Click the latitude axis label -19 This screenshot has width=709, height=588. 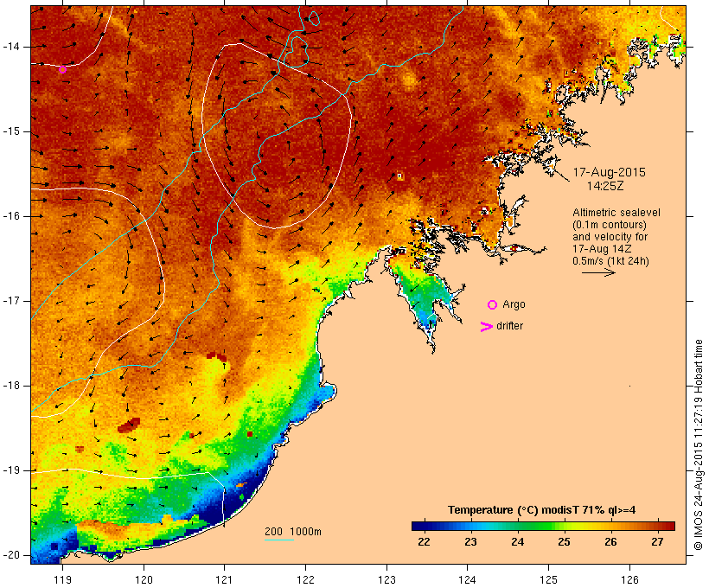tap(11, 470)
